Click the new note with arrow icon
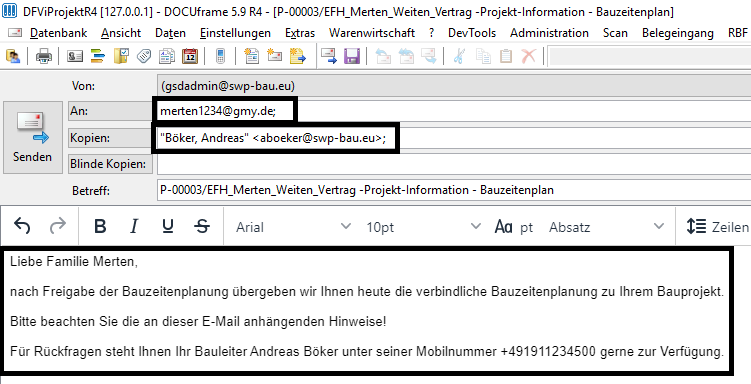The height and width of the screenshot is (384, 751). pos(297,56)
